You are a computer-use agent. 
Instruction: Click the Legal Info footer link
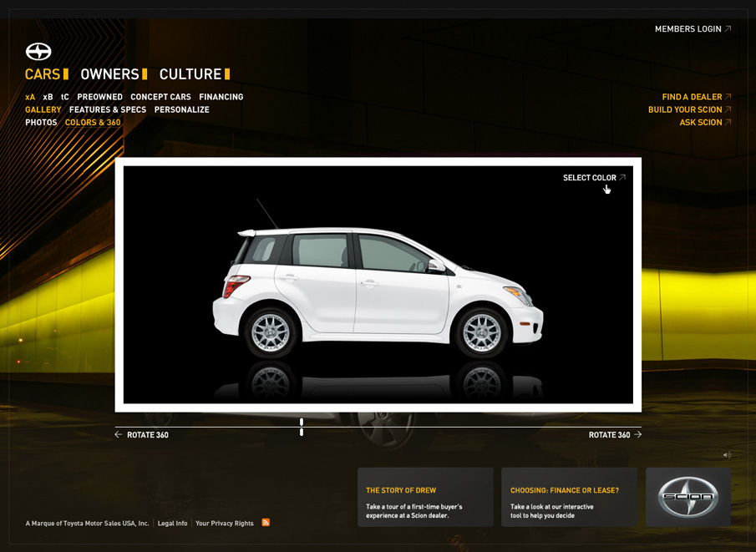point(173,523)
